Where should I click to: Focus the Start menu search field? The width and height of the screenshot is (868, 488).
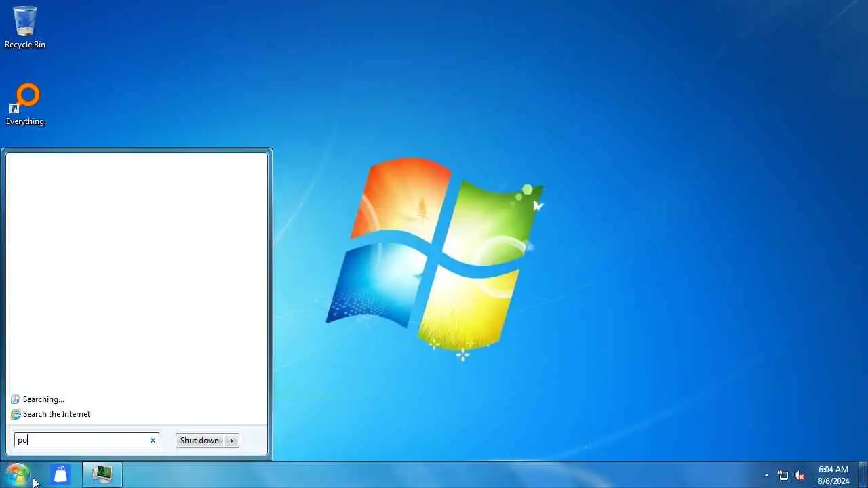[86, 440]
